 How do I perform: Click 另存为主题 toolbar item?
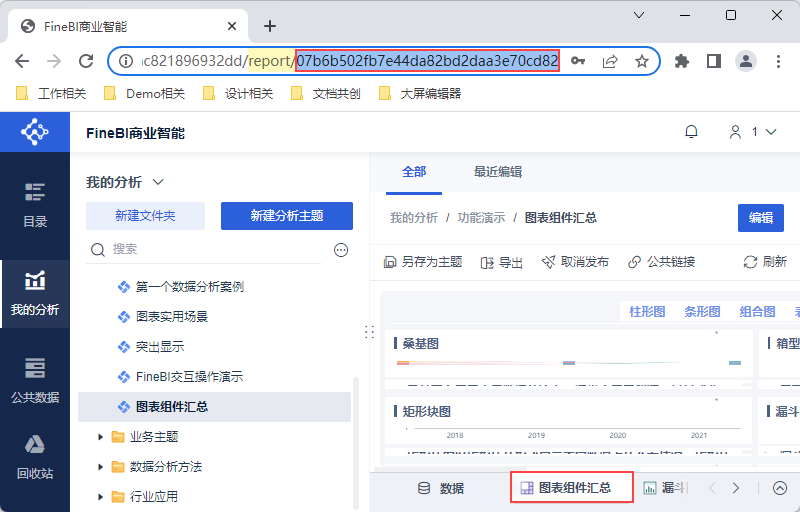(x=423, y=262)
